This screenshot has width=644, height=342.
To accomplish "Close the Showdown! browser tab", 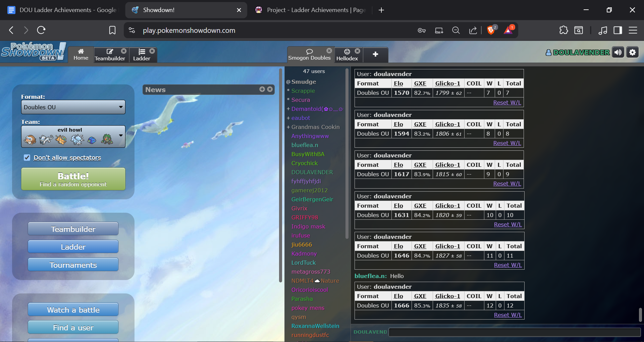I will 239,10.
